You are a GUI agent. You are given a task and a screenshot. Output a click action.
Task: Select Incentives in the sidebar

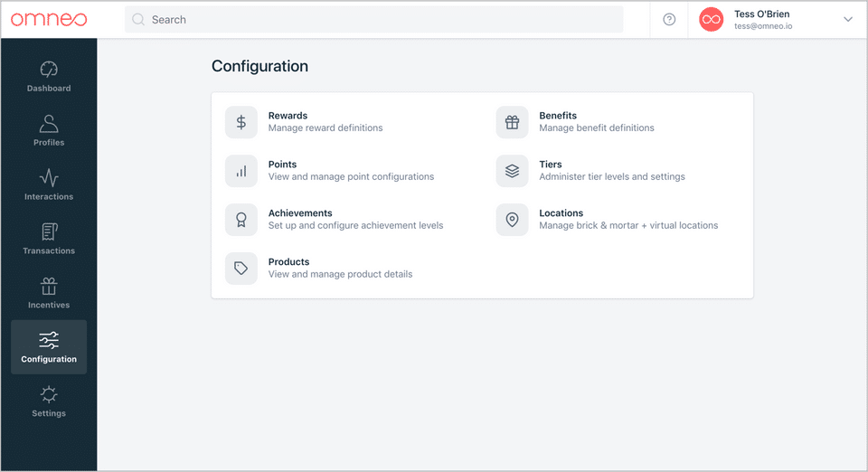tap(49, 293)
